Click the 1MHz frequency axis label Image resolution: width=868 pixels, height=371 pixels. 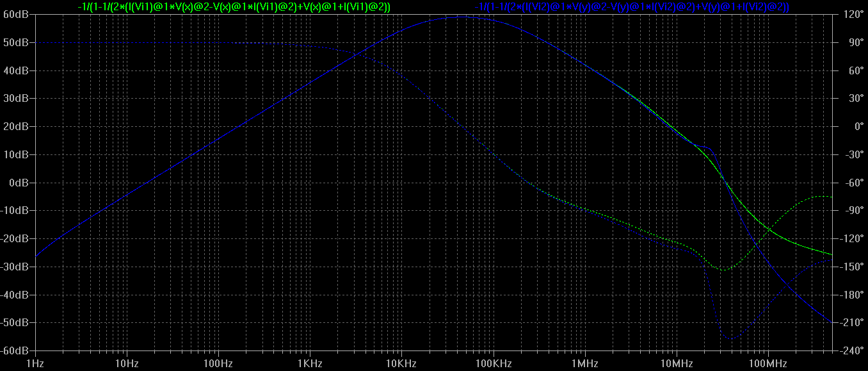(584, 364)
